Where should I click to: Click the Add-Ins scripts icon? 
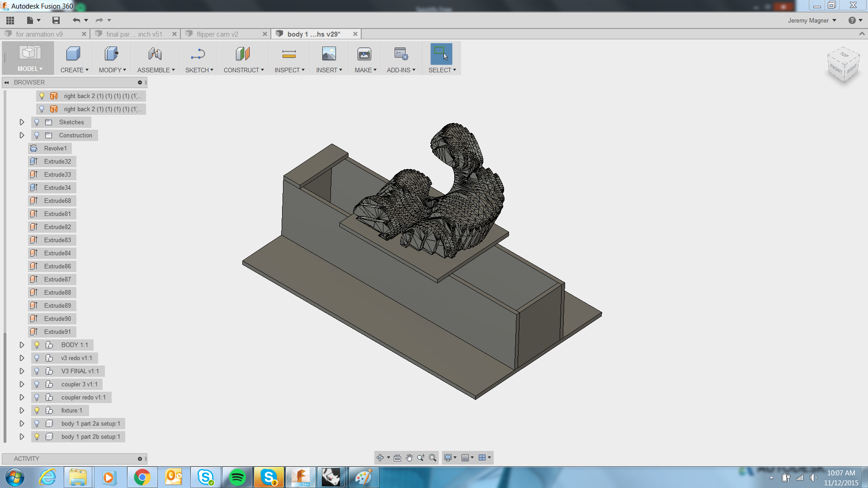point(401,54)
